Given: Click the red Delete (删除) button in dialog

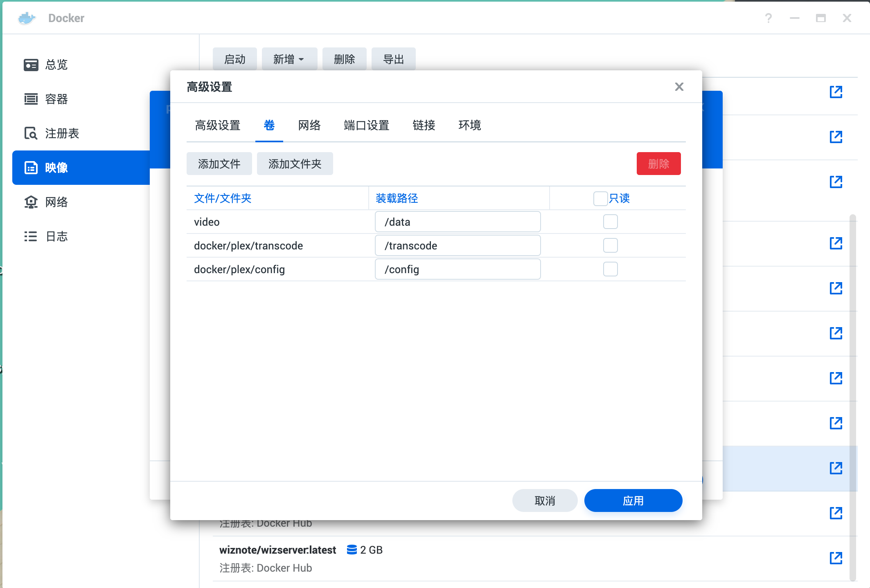Looking at the screenshot, I should 658,164.
